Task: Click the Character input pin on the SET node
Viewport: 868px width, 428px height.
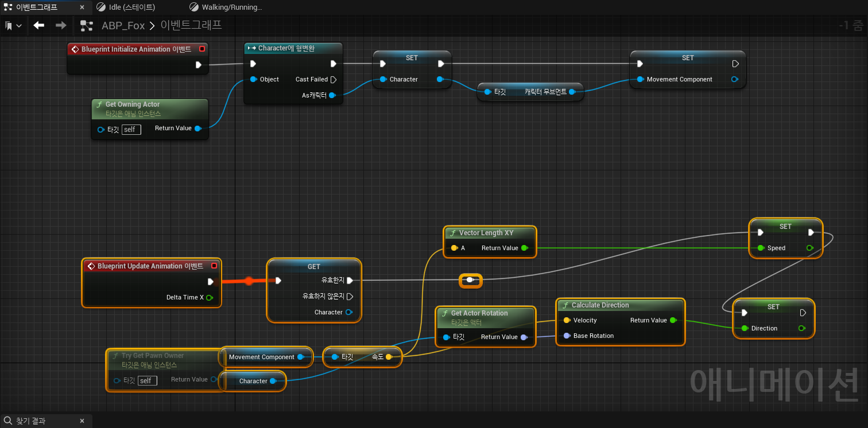Action: click(383, 79)
